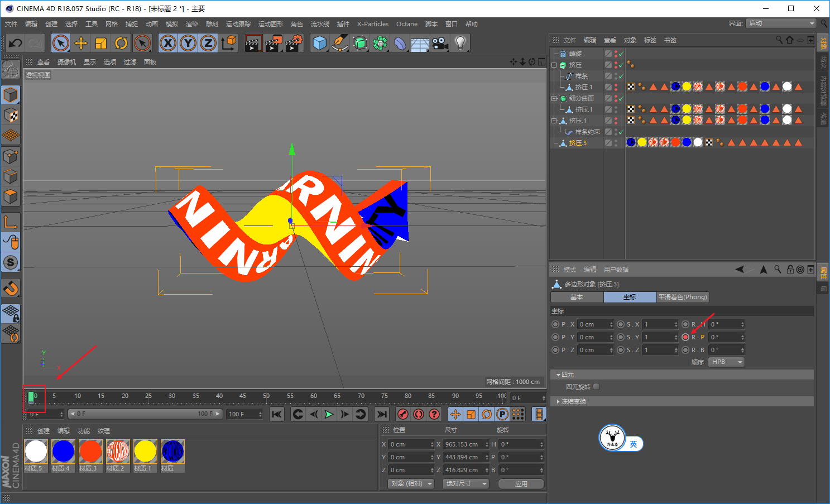Click the Render View clapperboard icon

[x=253, y=43]
